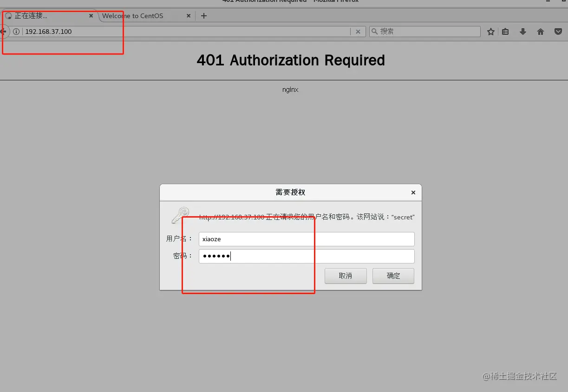The width and height of the screenshot is (568, 392).
Task: Open a new tab with the plus button
Action: coord(203,15)
